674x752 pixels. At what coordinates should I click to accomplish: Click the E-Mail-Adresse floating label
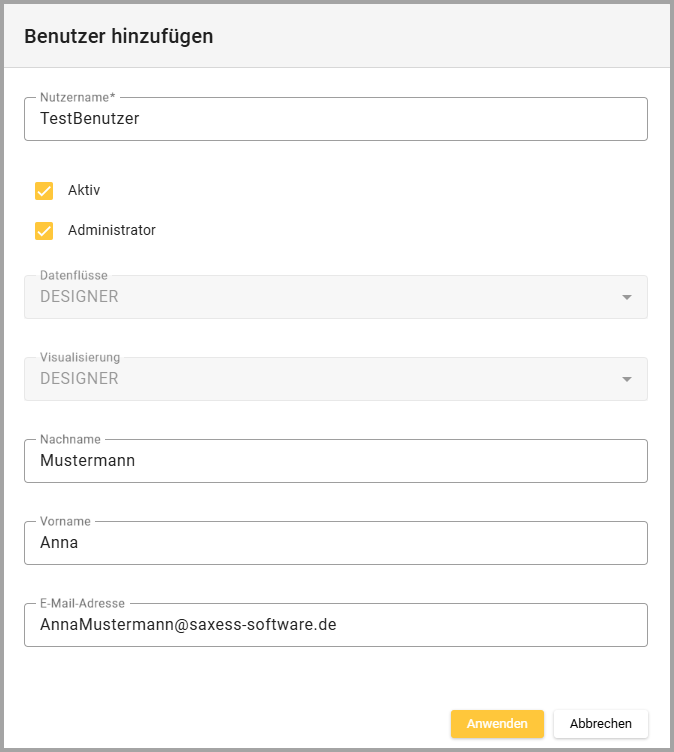tap(82, 603)
